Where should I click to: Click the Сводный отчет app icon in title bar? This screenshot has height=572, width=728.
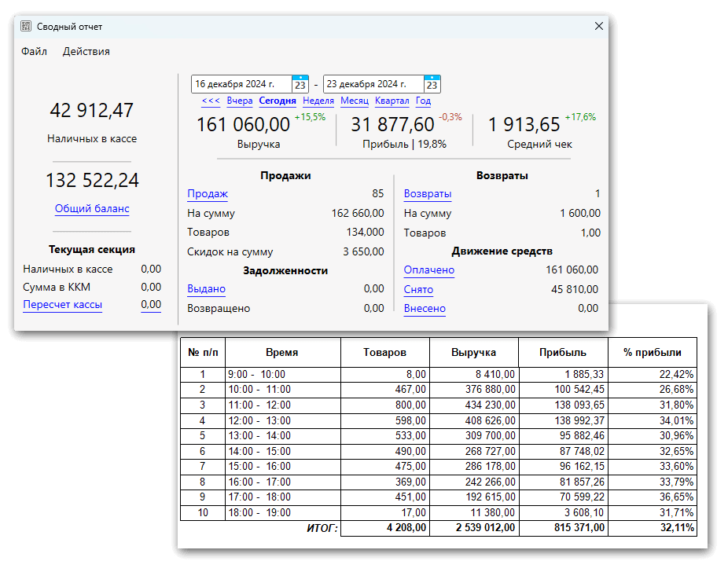pos(26,27)
